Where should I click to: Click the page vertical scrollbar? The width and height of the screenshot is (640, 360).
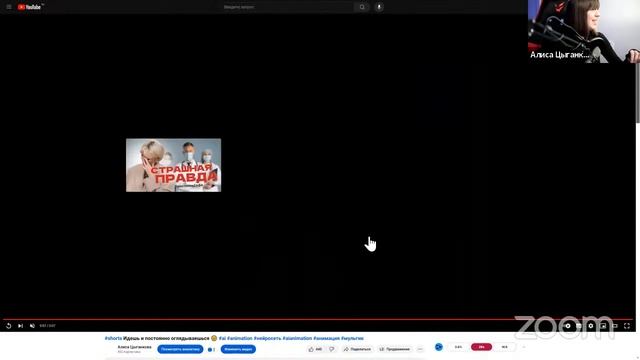(638, 92)
